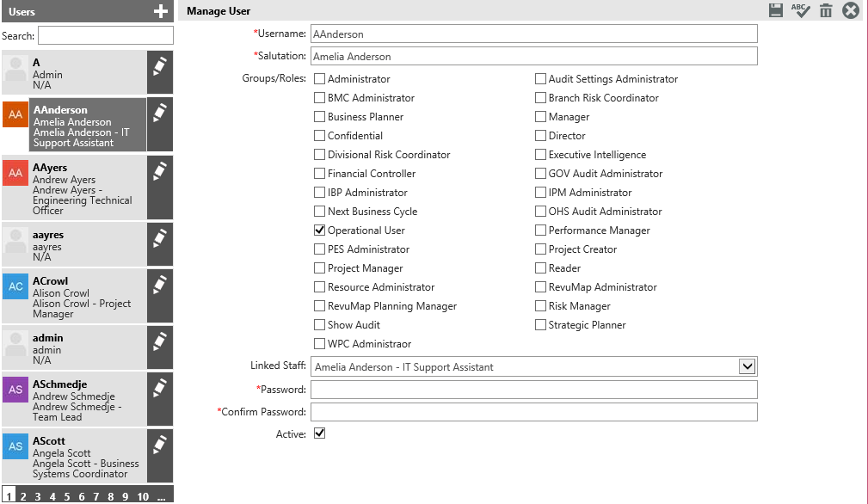868x504 pixels.
Task: Run spell check using the ABC icon
Action: coord(801,10)
